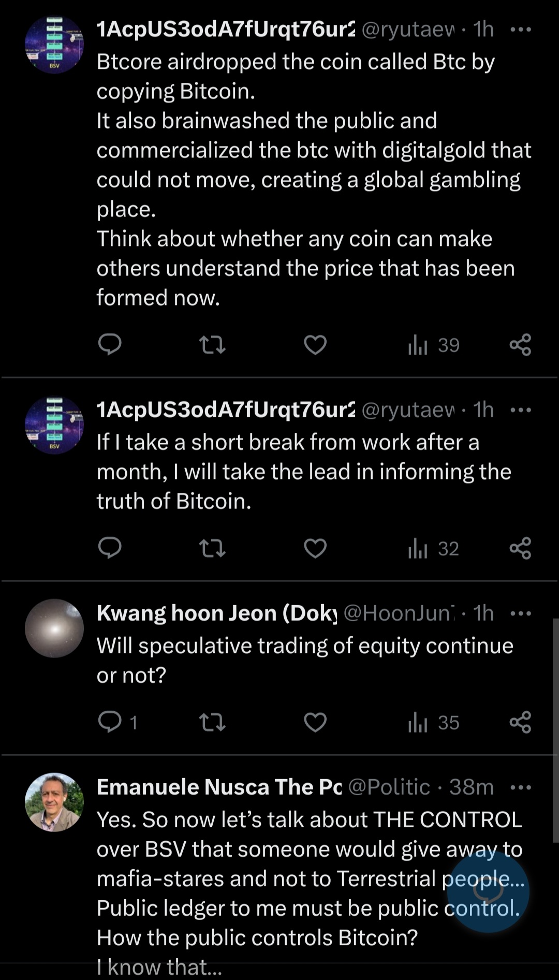Like the speculative trading of equity tweet

click(x=315, y=722)
